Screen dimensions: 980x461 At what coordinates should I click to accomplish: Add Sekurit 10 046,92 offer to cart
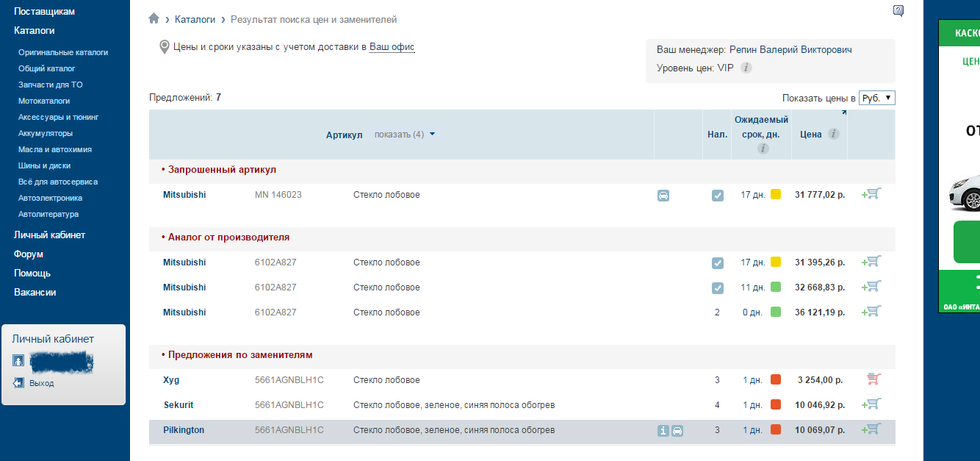[871, 404]
